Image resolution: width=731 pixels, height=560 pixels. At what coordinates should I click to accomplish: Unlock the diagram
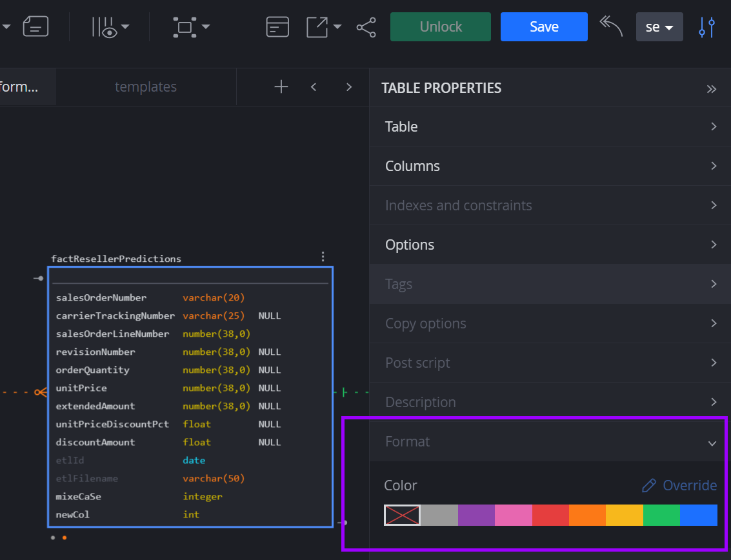click(x=441, y=26)
